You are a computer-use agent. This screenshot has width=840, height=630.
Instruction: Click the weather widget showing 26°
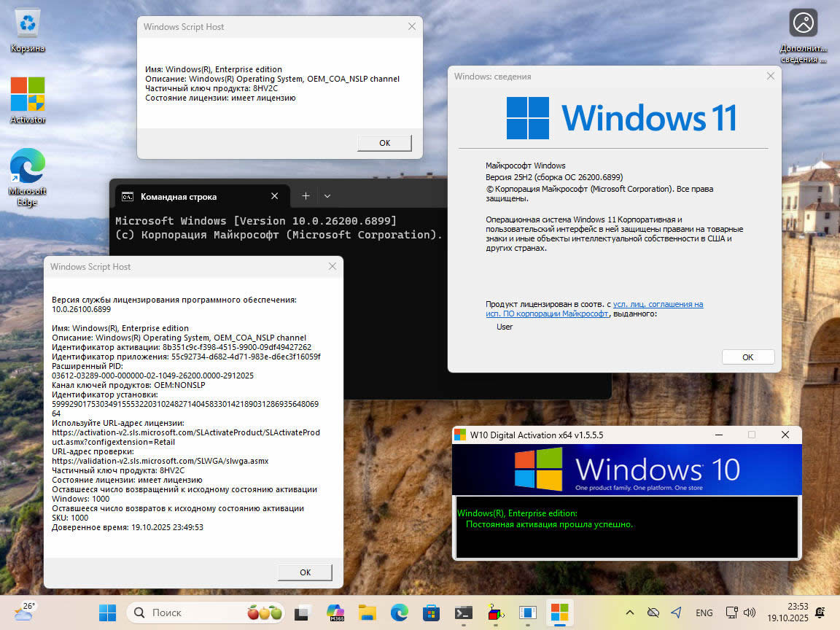click(25, 612)
